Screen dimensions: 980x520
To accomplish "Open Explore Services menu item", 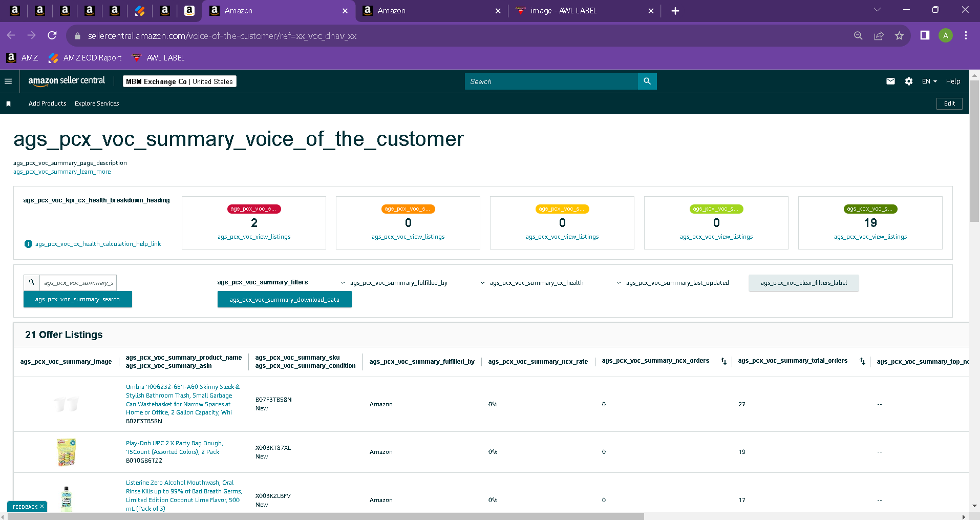I will pos(97,103).
